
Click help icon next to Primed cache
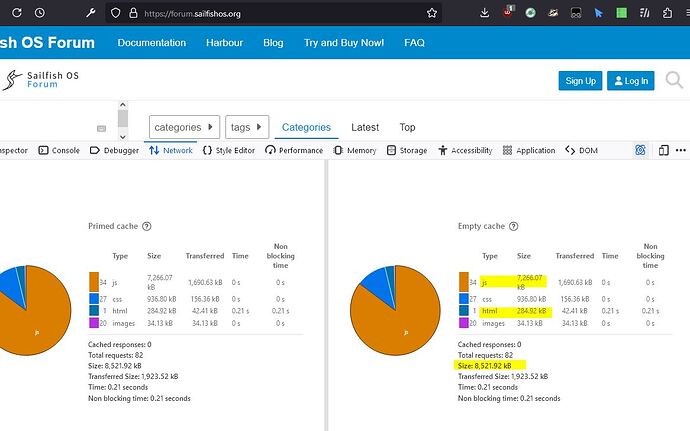click(147, 226)
